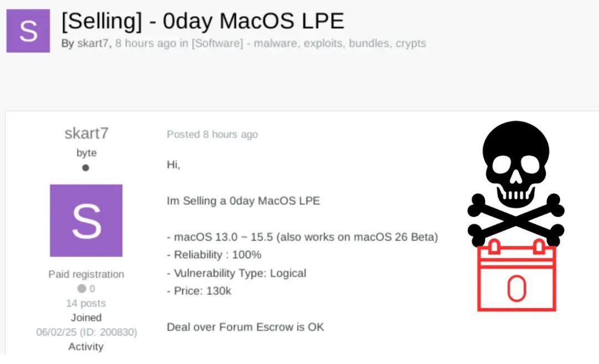Click the "Price: 130k" line in post
This screenshot has width=599, height=364.
(199, 290)
